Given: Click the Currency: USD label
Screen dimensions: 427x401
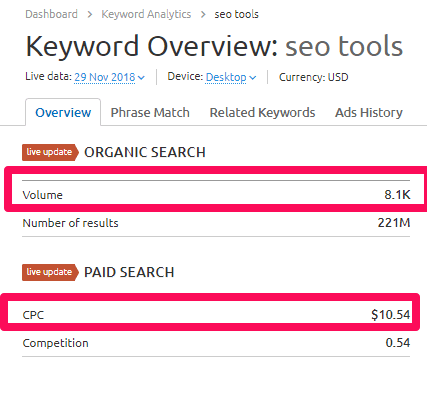Looking at the screenshot, I should pos(314,77).
